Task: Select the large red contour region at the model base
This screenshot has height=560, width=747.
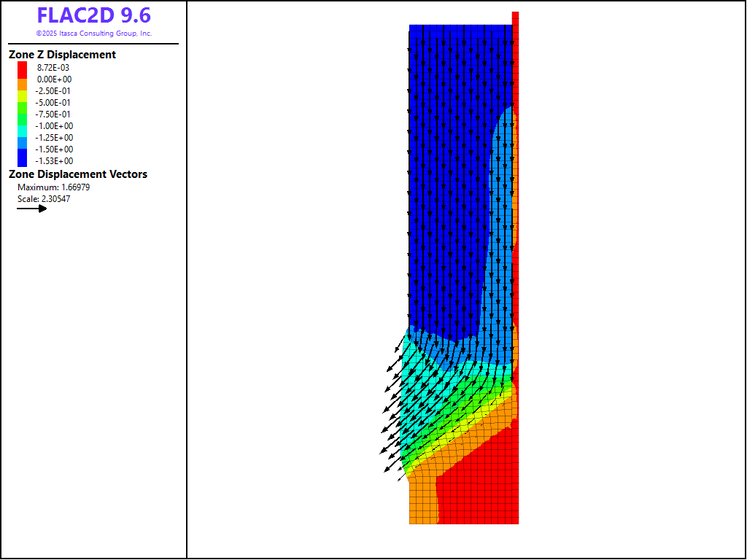Action: click(481, 489)
